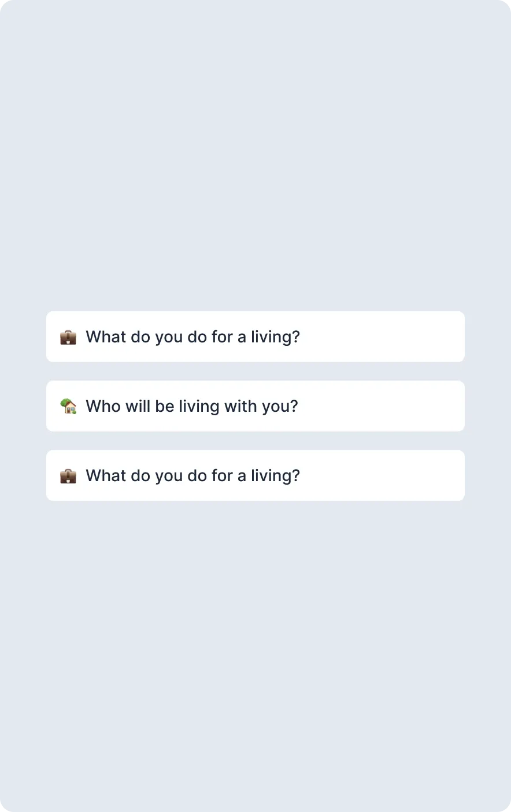Choose the middle question card about living arrangements
511x812 pixels.
tap(255, 406)
